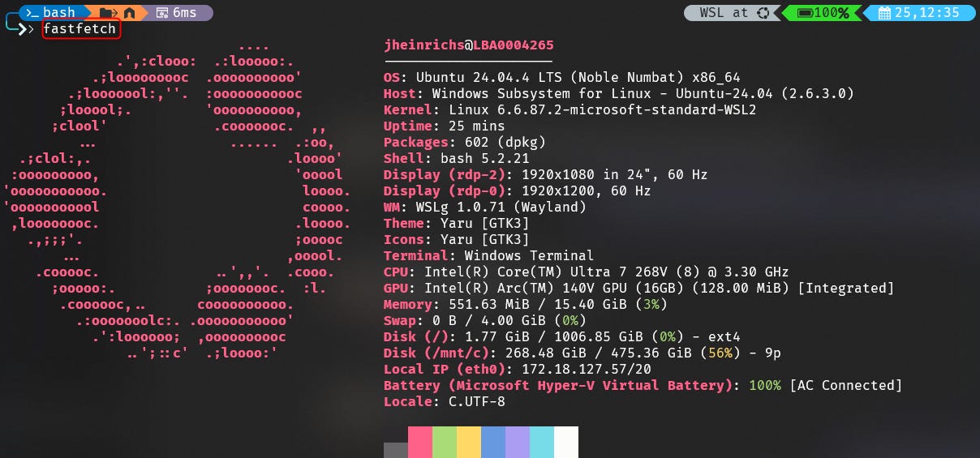The image size is (980, 458).
Task: Click the Shell bash 5.2.21 line
Action: coord(456,159)
